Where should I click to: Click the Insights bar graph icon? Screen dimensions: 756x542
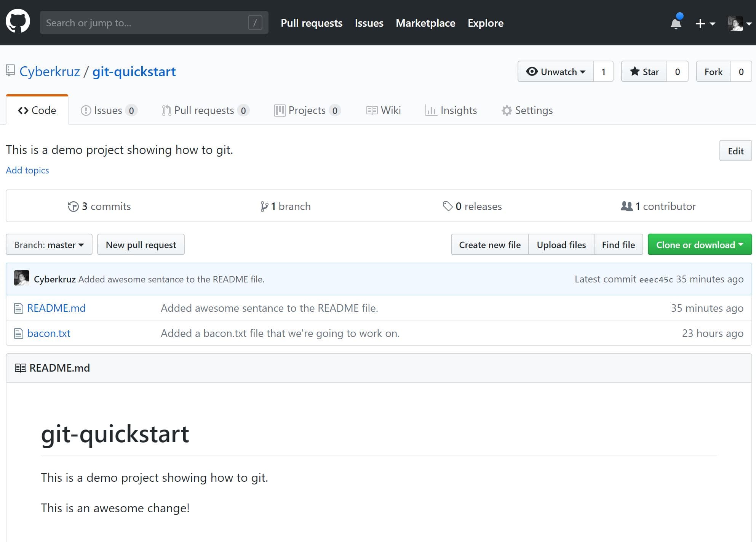[x=431, y=111]
